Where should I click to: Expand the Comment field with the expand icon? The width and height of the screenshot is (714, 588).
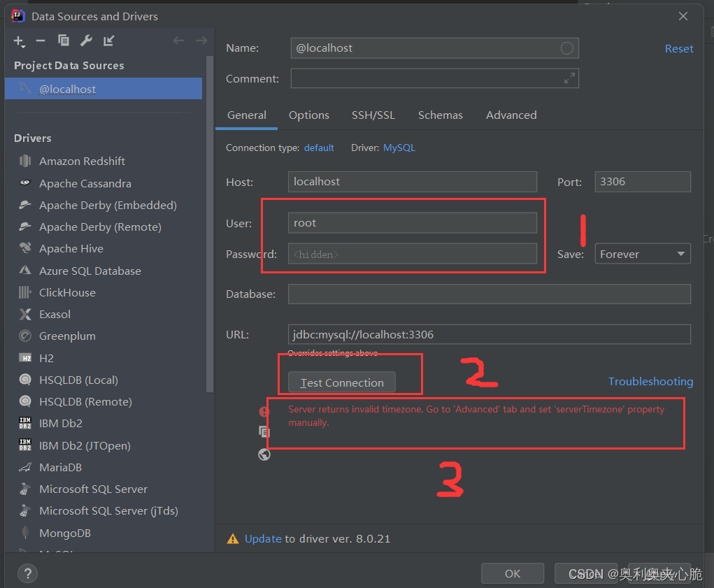click(x=569, y=78)
